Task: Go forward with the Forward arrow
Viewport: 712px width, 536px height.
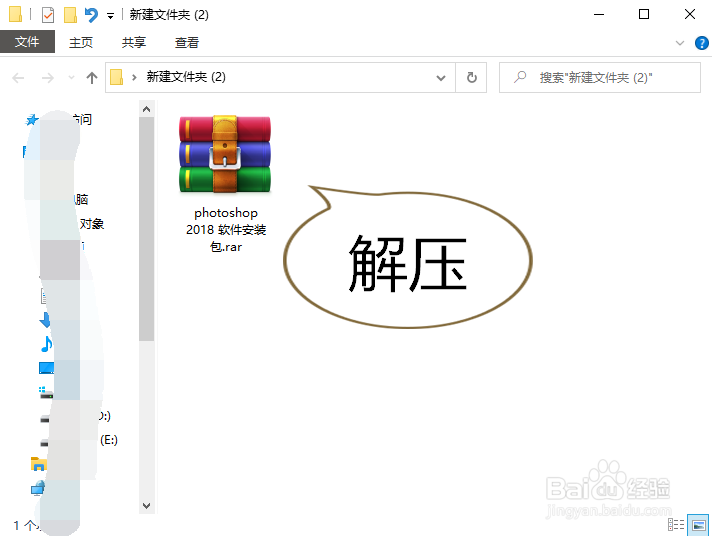Action: tap(48, 78)
